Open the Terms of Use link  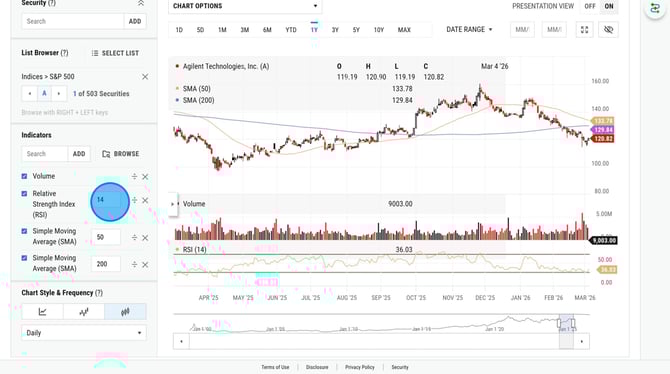click(x=275, y=367)
